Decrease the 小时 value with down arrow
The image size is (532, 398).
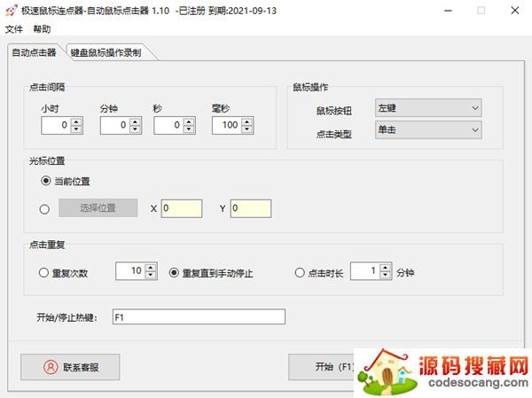76,129
